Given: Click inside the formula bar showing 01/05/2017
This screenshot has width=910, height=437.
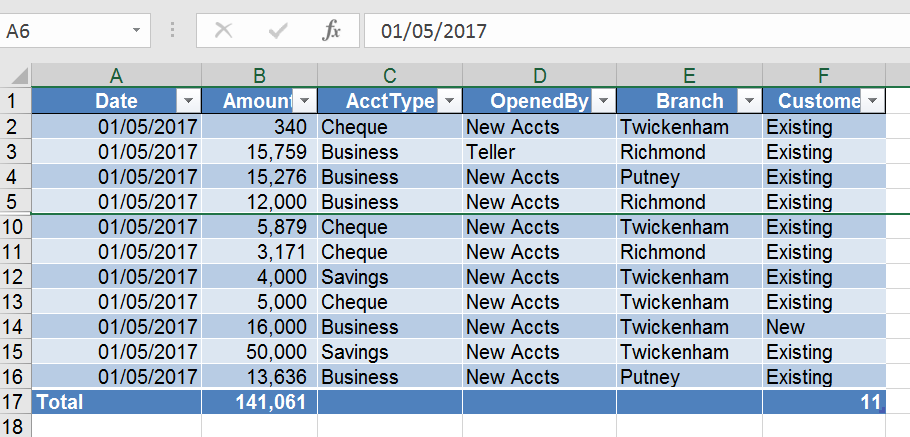Looking at the screenshot, I should coord(630,31).
